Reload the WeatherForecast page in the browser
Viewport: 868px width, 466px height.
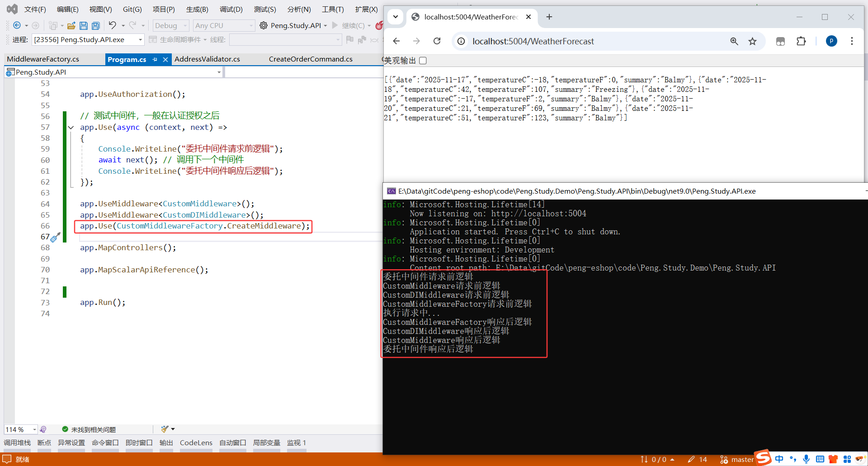(437, 41)
